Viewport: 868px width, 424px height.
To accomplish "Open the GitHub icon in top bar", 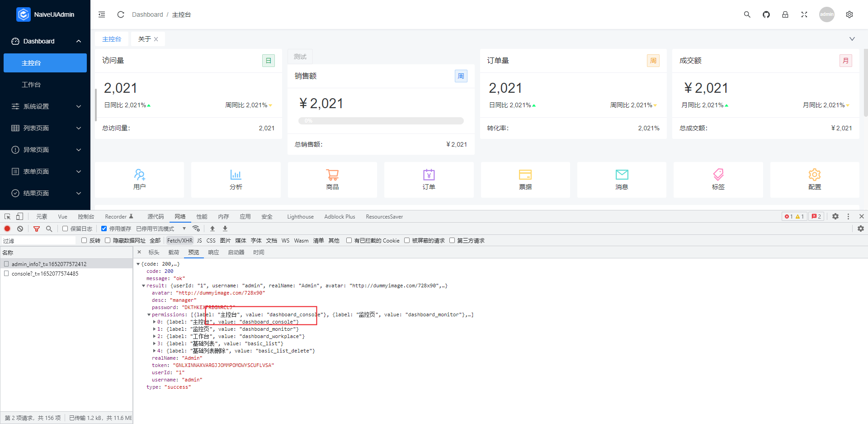I will (x=766, y=14).
